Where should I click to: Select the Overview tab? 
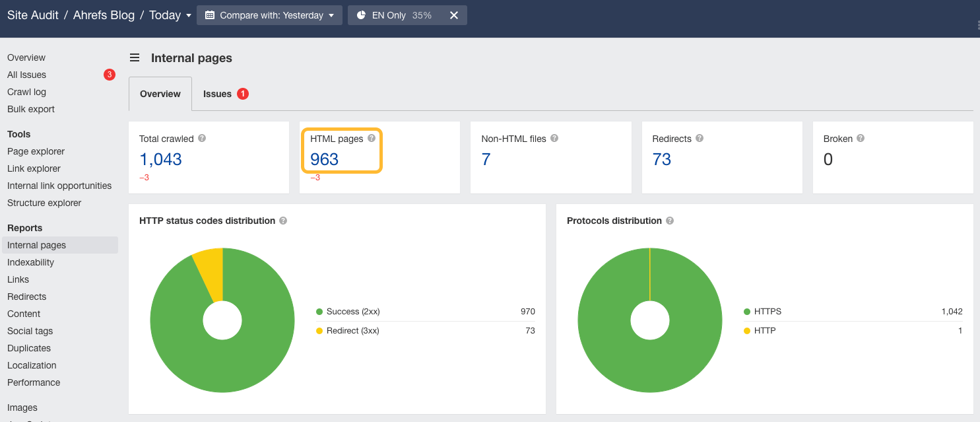point(160,94)
